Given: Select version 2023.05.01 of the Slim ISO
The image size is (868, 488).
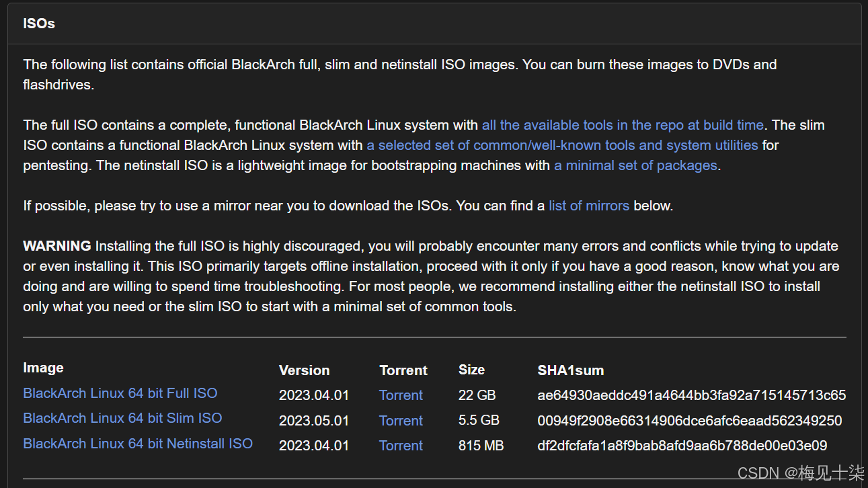Looking at the screenshot, I should click(x=314, y=421).
